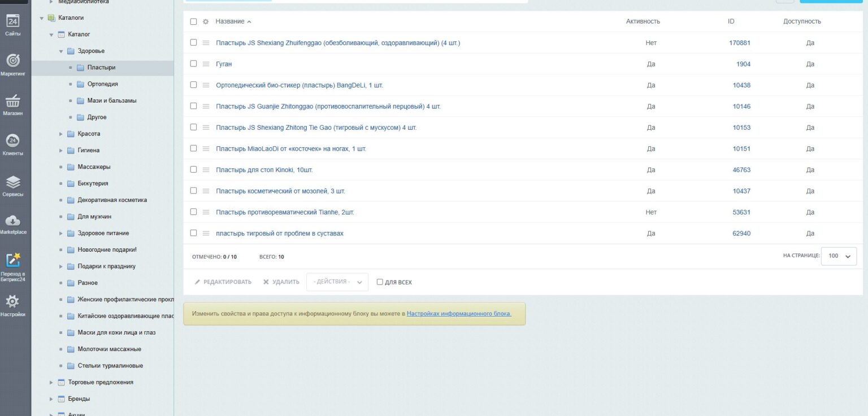Image resolution: width=868 pixels, height=416 pixels.
Task: Select Новогодние подарки! in the tree
Action: (107, 249)
